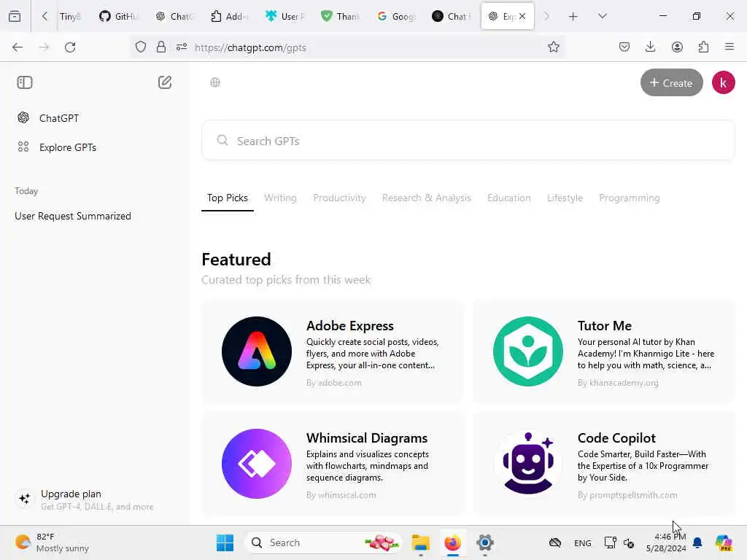The width and height of the screenshot is (747, 560).
Task: Open the Firefox account icon
Action: pyautogui.click(x=677, y=47)
